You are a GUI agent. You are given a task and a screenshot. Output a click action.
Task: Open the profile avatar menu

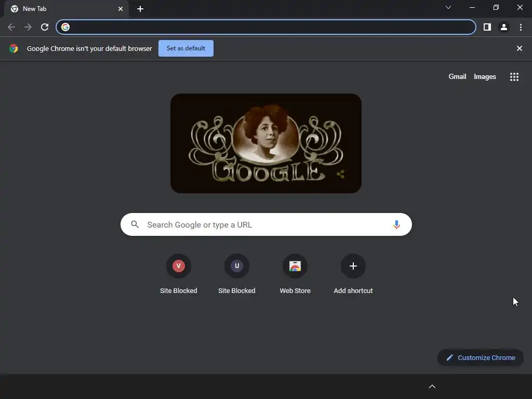(x=504, y=27)
